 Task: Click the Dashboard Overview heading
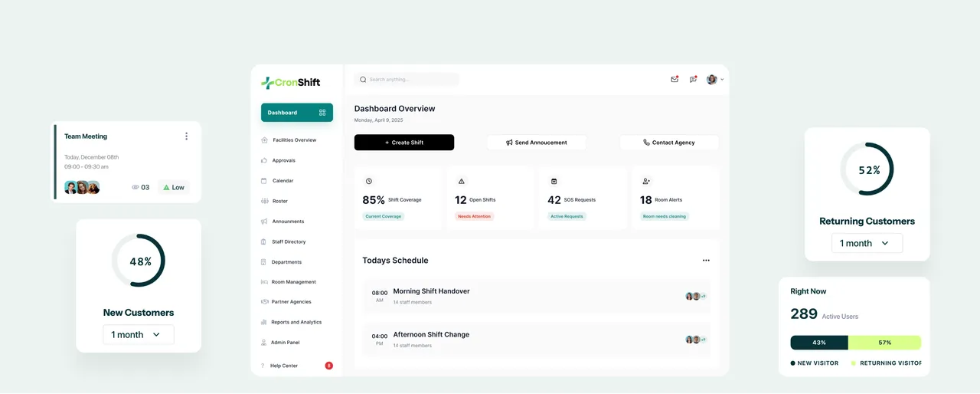[395, 109]
